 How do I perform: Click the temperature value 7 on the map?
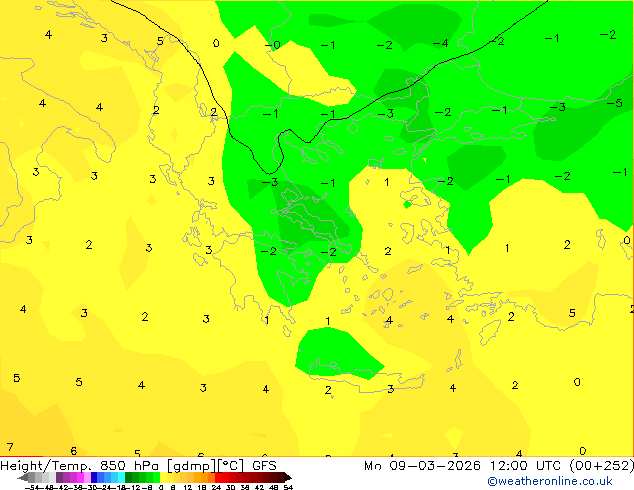pyautogui.click(x=10, y=447)
